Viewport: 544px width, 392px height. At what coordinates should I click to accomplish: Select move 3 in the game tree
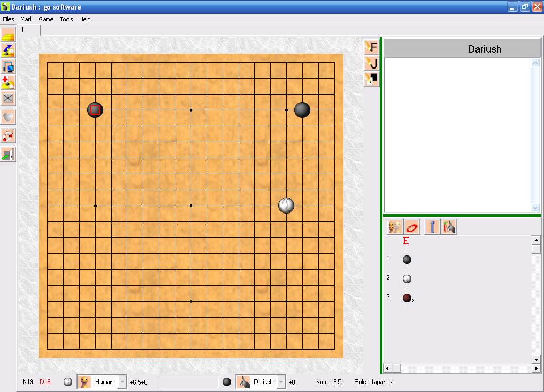click(406, 298)
